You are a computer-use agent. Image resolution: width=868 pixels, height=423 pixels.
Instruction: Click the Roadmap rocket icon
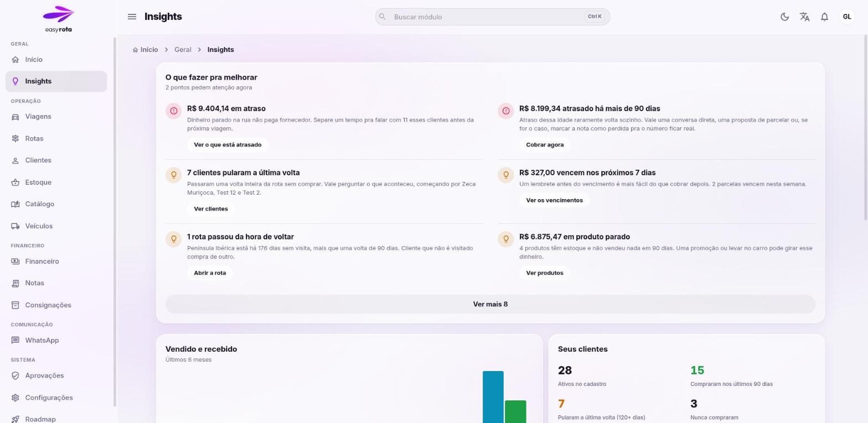[15, 419]
